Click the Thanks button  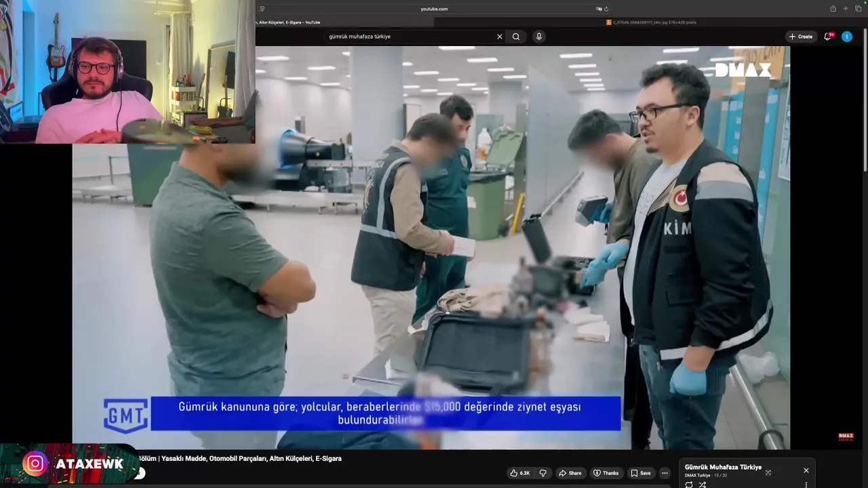tap(606, 473)
